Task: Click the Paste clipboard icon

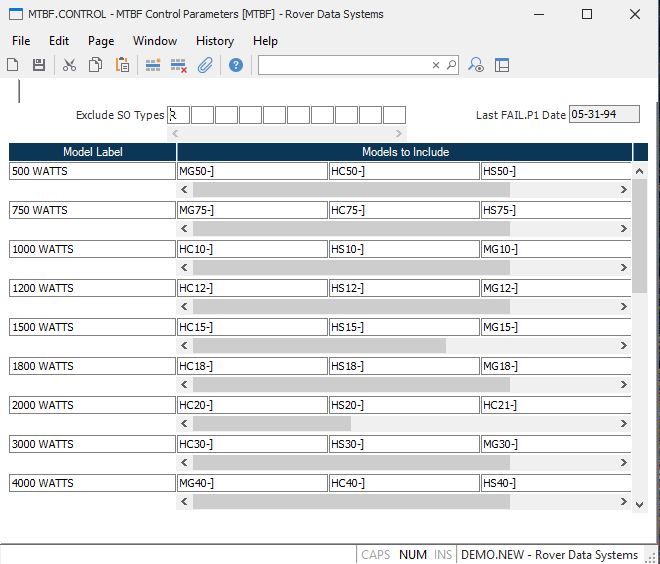Action: [122, 65]
